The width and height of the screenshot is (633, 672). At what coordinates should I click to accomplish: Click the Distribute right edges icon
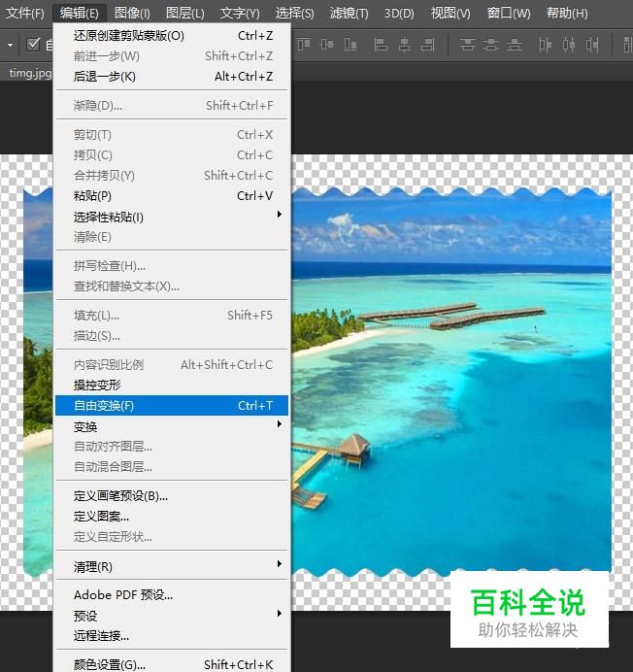point(592,45)
